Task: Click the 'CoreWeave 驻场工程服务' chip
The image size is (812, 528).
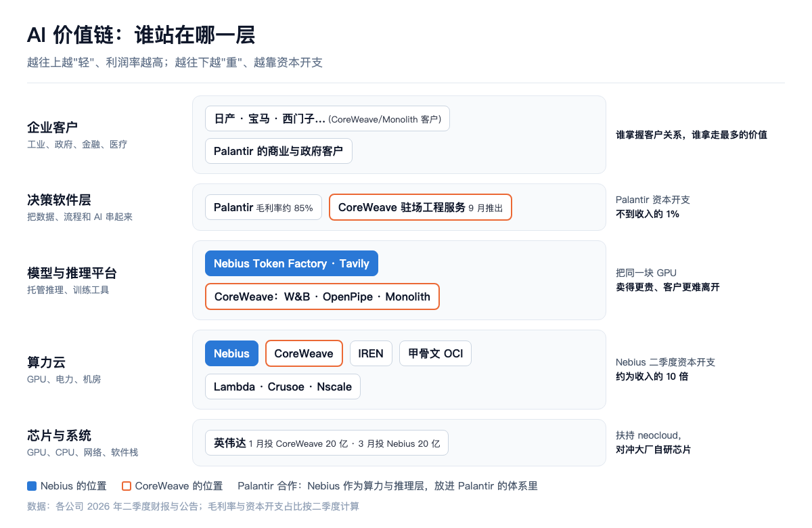Action: [420, 207]
